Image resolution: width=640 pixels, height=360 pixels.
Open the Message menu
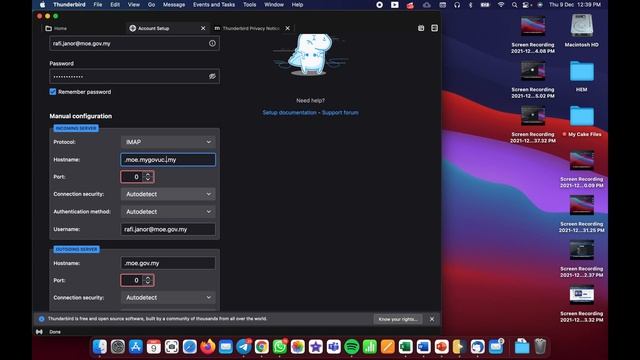point(174,4)
